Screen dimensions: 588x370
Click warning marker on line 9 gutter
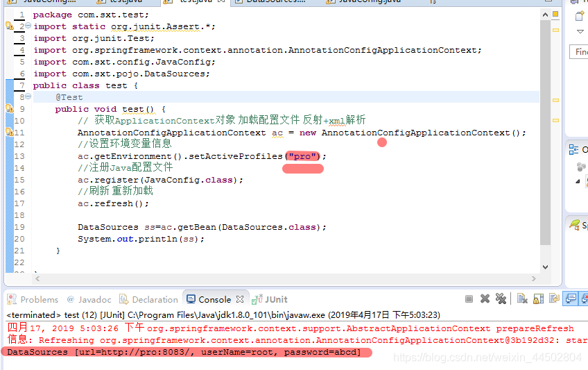pyautogui.click(x=10, y=108)
